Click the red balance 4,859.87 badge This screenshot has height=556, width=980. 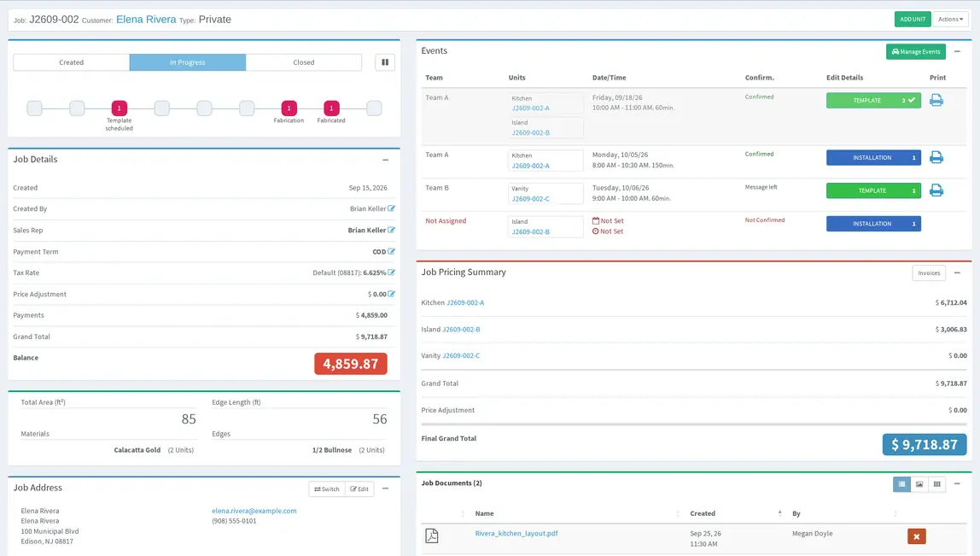coord(351,364)
